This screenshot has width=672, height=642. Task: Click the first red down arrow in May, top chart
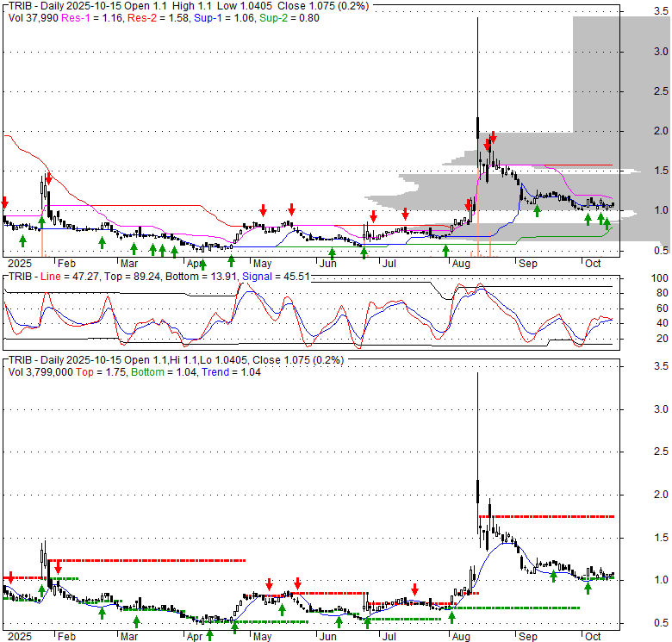[x=264, y=210]
